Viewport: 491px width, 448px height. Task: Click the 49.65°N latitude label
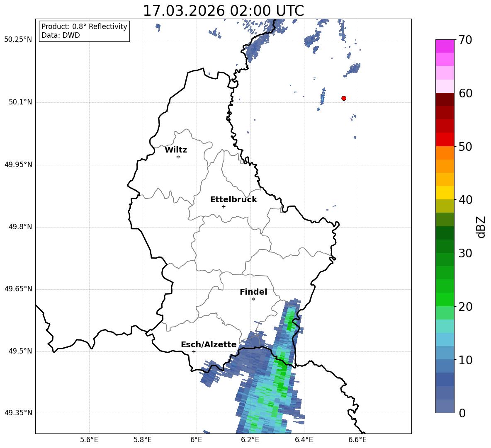pyautogui.click(x=18, y=288)
